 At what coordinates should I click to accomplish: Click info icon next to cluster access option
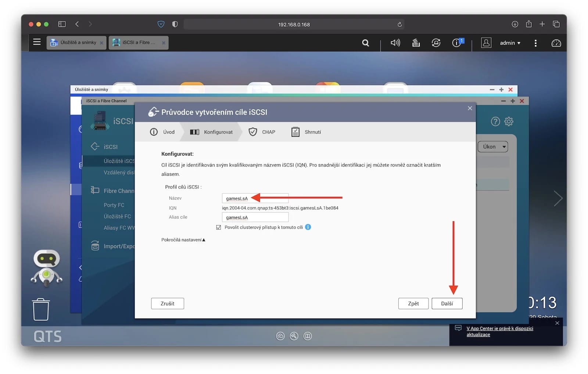click(308, 227)
